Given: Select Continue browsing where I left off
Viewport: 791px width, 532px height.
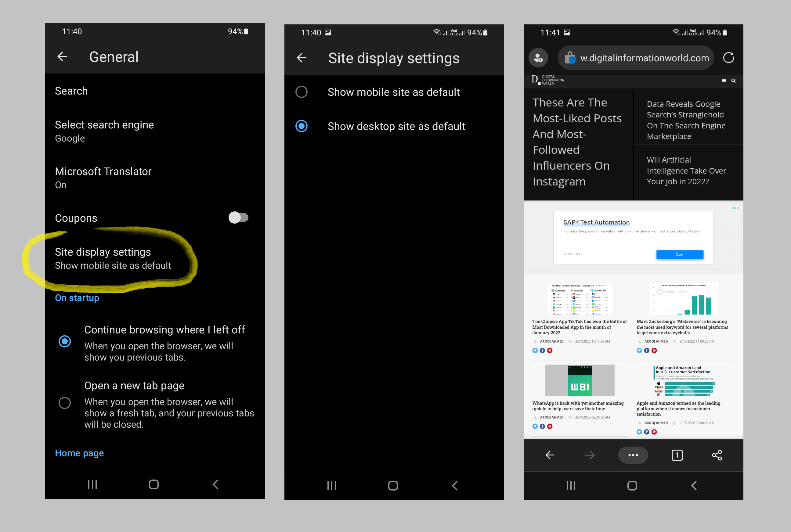Looking at the screenshot, I should click(64, 340).
